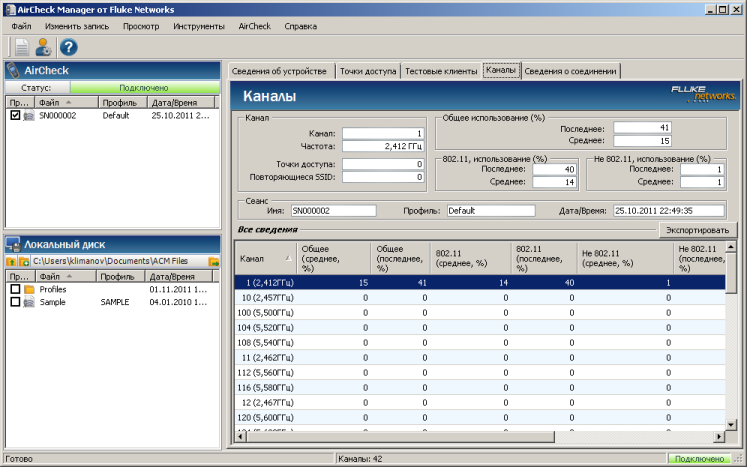Go up one folder level icon
Screen dimensions: 747x467
click(x=11, y=261)
